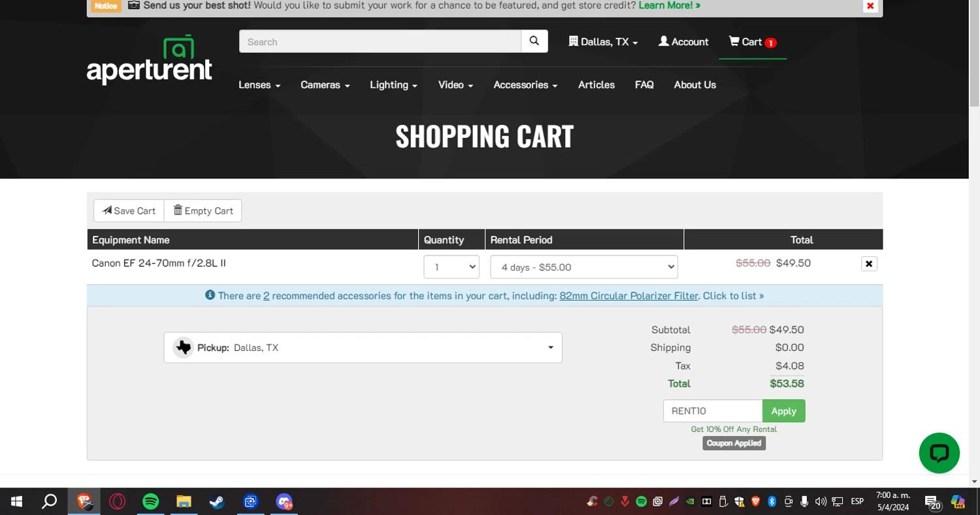
Task: Open Windows search from the taskbar
Action: click(x=50, y=501)
